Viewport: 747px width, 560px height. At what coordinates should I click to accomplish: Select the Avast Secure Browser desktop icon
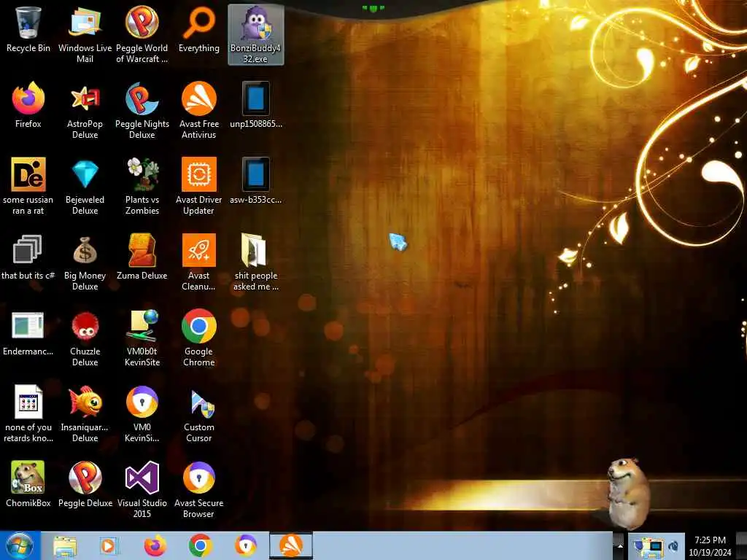[199, 489]
